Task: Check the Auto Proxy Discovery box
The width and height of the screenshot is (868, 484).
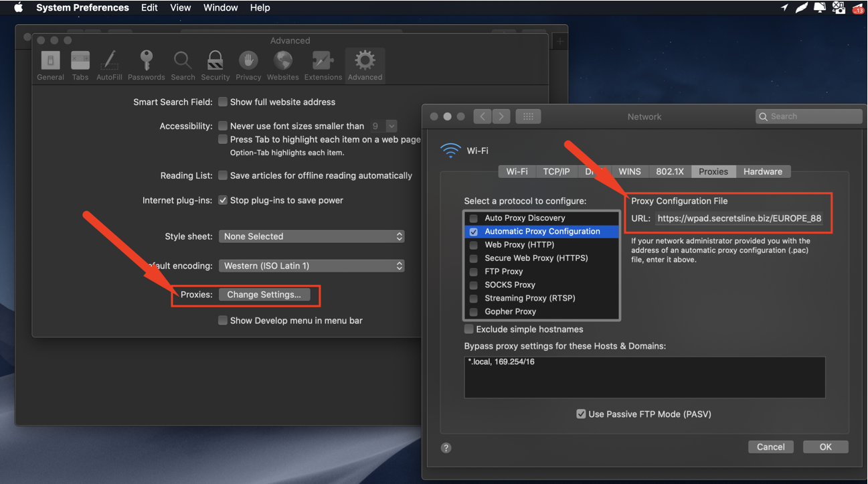Action: pyautogui.click(x=474, y=218)
